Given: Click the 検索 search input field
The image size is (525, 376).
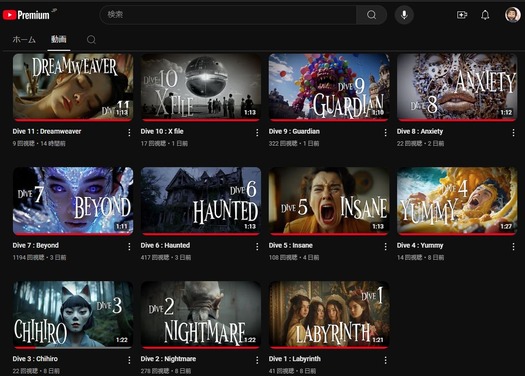Looking at the screenshot, I should tap(228, 15).
